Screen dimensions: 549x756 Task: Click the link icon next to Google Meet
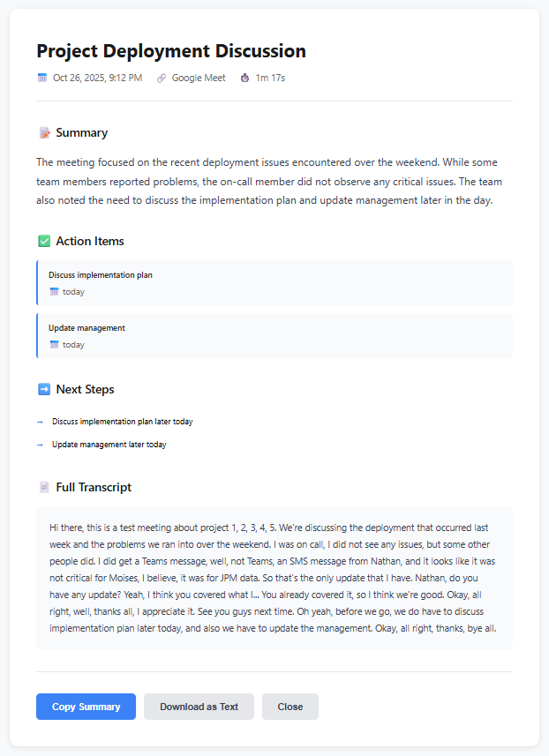pyautogui.click(x=162, y=78)
